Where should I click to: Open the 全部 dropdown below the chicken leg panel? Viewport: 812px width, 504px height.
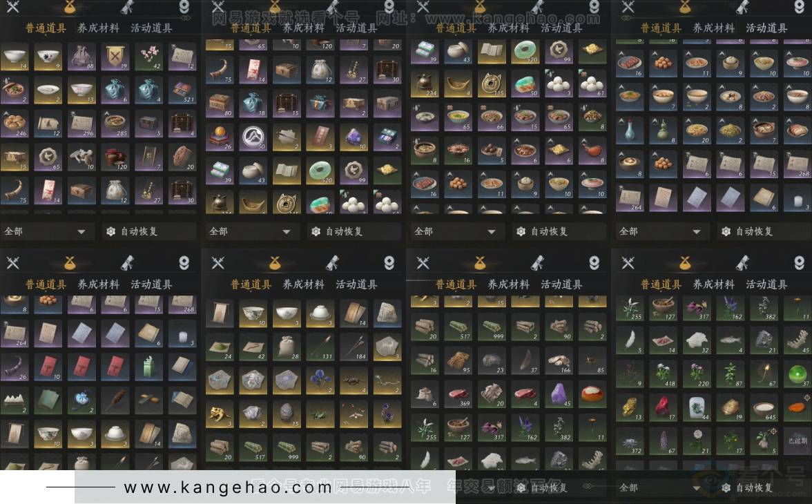(456, 231)
